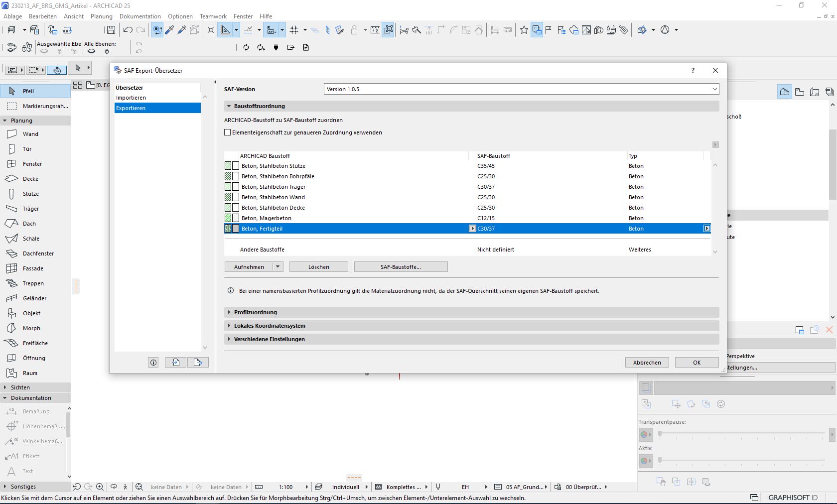Toggle checkbox of Beton, Stahlbeton Träger row
The width and height of the screenshot is (837, 504).
pyautogui.click(x=236, y=187)
